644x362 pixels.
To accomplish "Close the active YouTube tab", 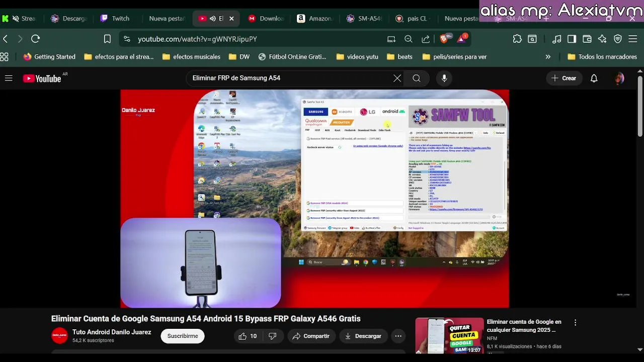I will click(x=231, y=19).
